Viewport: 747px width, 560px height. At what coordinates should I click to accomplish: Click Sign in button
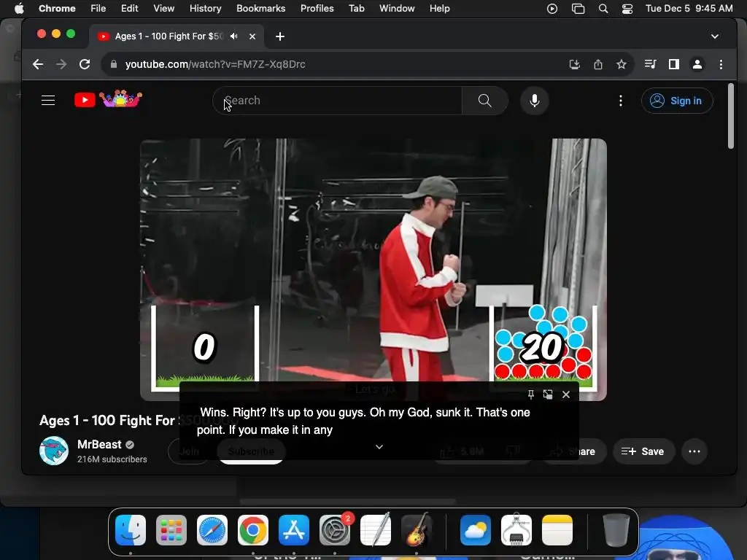click(x=677, y=101)
